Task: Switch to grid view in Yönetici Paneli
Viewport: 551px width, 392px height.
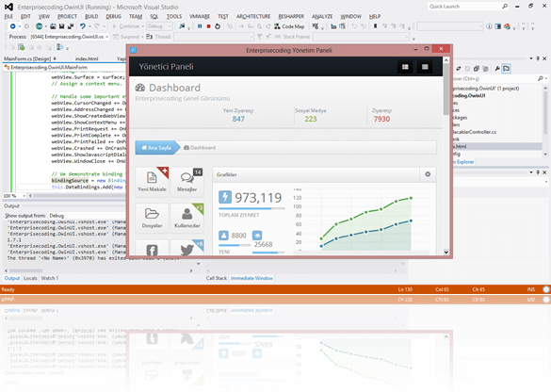Action: pos(405,67)
